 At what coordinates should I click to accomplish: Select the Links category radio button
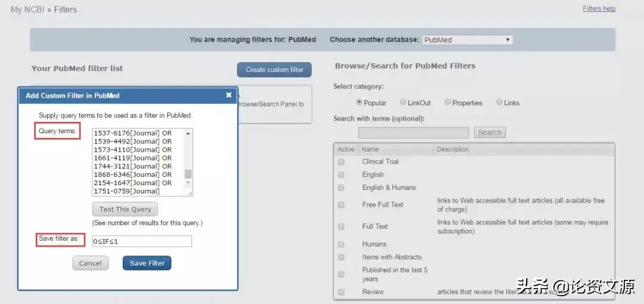(500, 102)
